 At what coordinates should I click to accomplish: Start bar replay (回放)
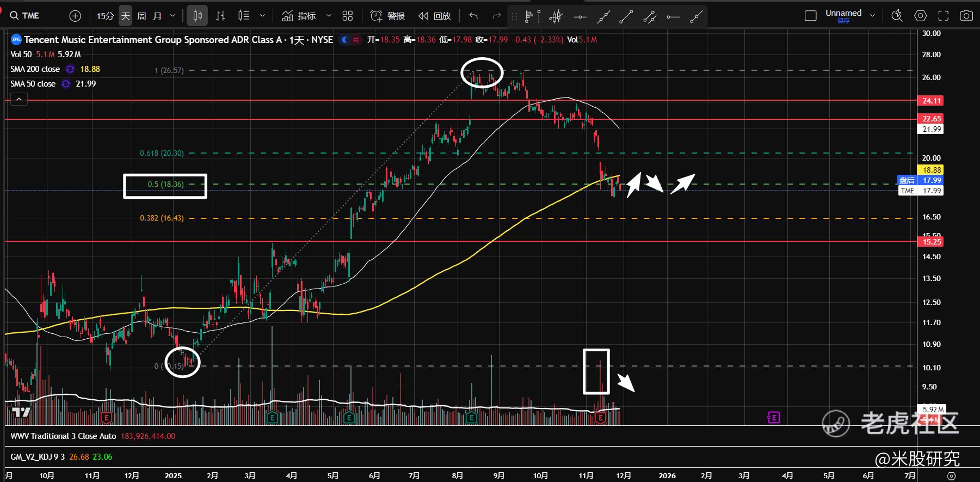434,16
